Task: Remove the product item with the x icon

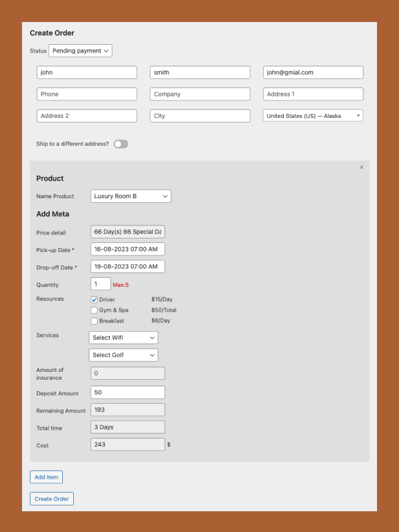Action: pyautogui.click(x=361, y=167)
